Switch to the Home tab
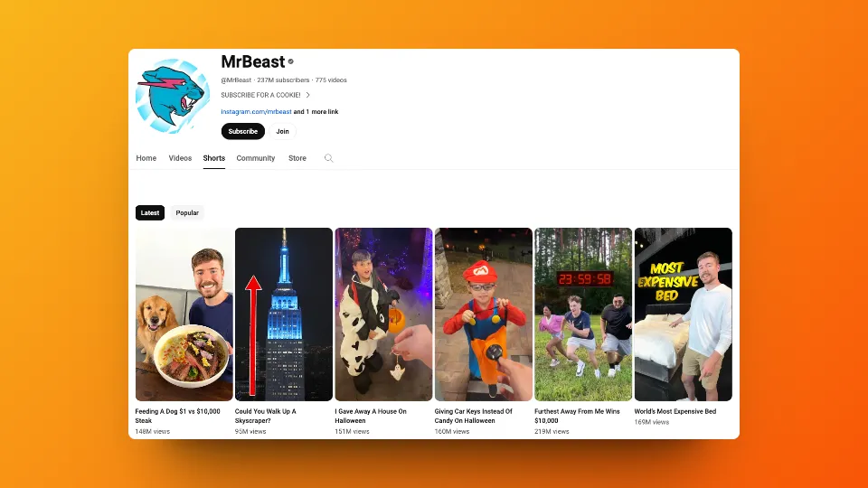868x488 pixels. (146, 158)
